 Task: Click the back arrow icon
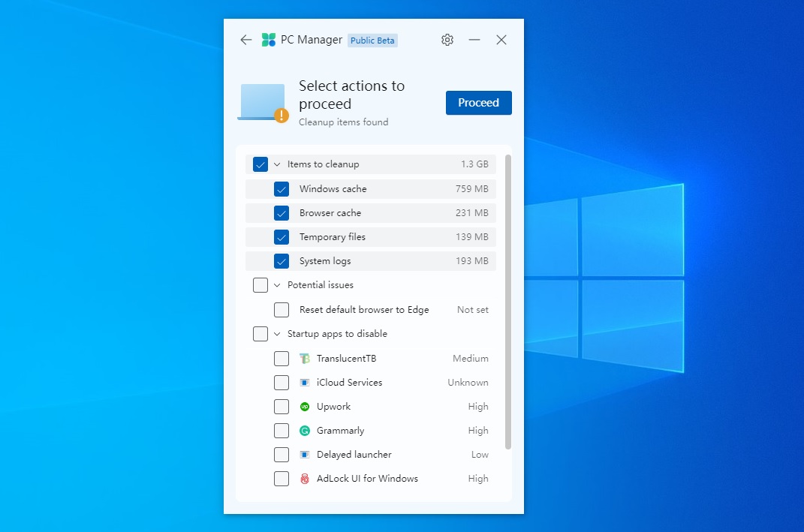pyautogui.click(x=245, y=40)
